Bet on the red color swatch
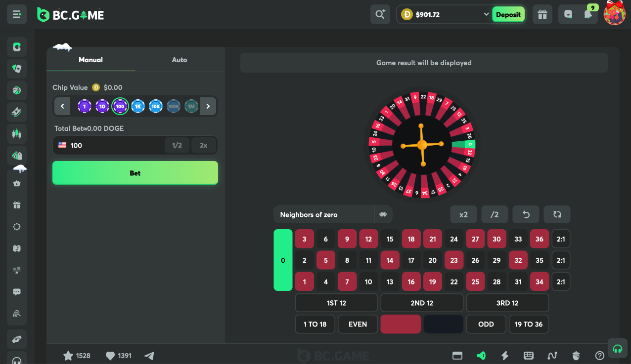The height and width of the screenshot is (364, 631). (401, 324)
